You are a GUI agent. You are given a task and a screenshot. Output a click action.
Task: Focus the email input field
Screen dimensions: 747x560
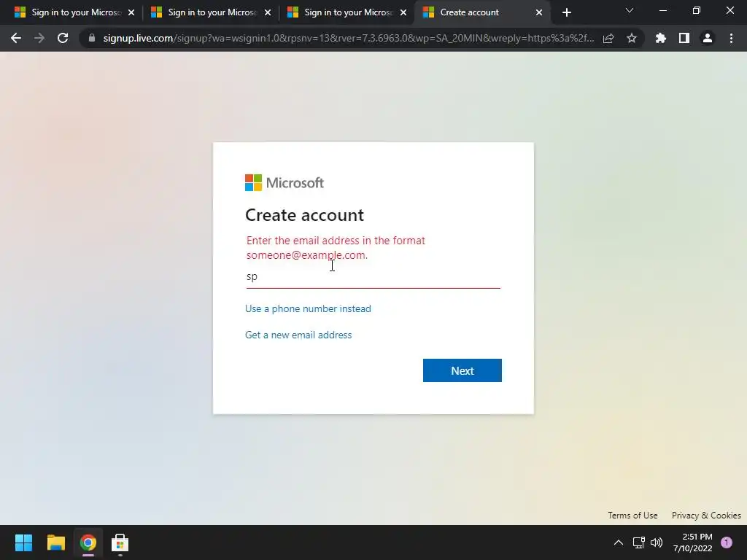pyautogui.click(x=373, y=276)
